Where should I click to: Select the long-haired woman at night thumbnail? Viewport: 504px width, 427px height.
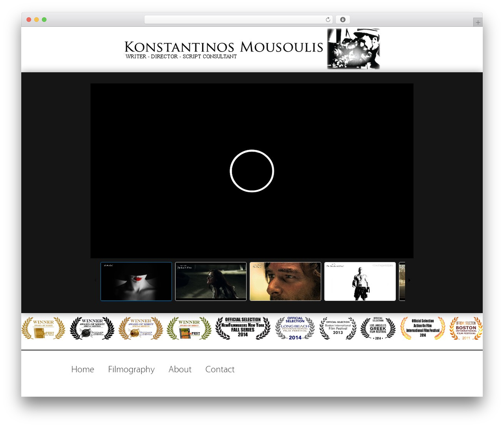coord(211,281)
